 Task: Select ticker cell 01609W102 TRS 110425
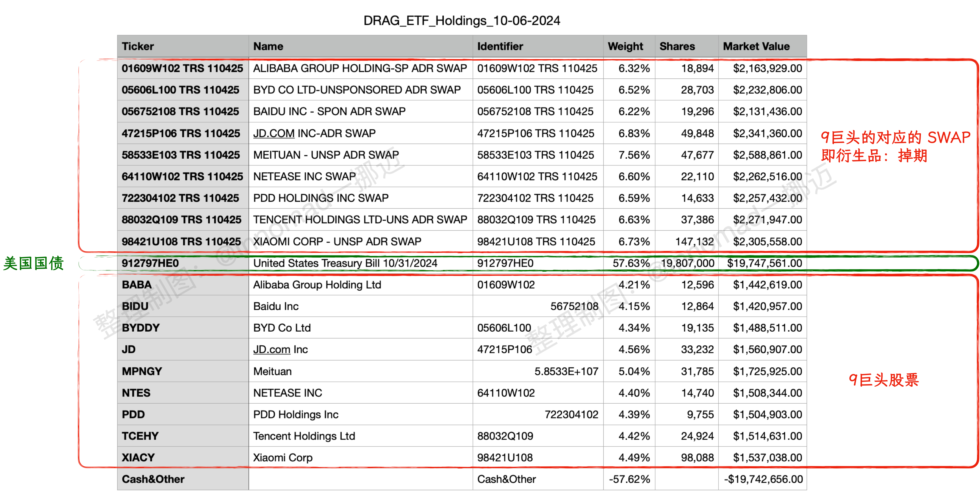point(182,68)
